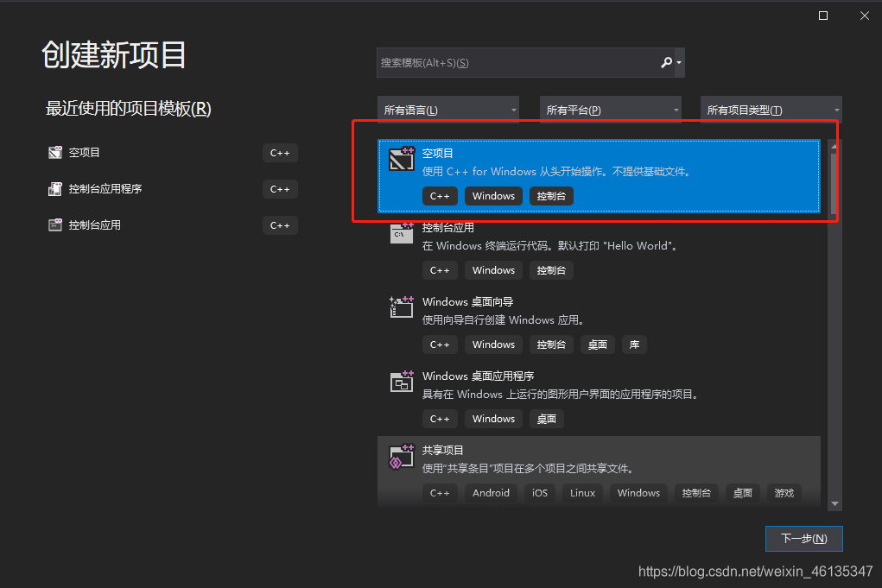Click the template search input field
This screenshot has height=588, width=882.
[x=518, y=62]
